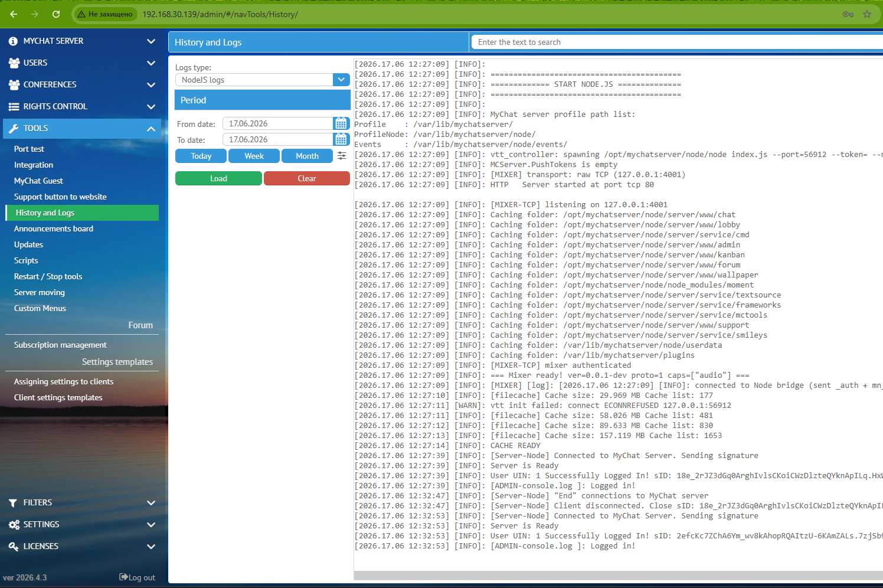Click the browser address bar URL
This screenshot has width=883, height=588.
[x=220, y=14]
